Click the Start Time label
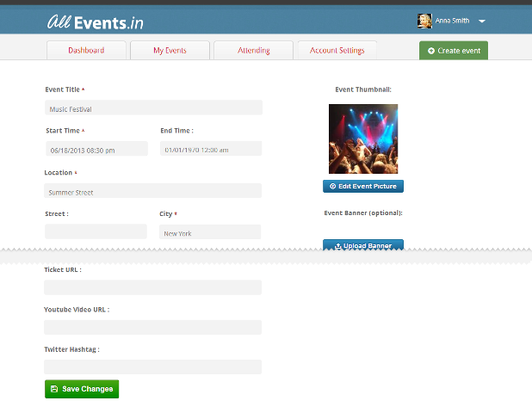 click(x=63, y=131)
